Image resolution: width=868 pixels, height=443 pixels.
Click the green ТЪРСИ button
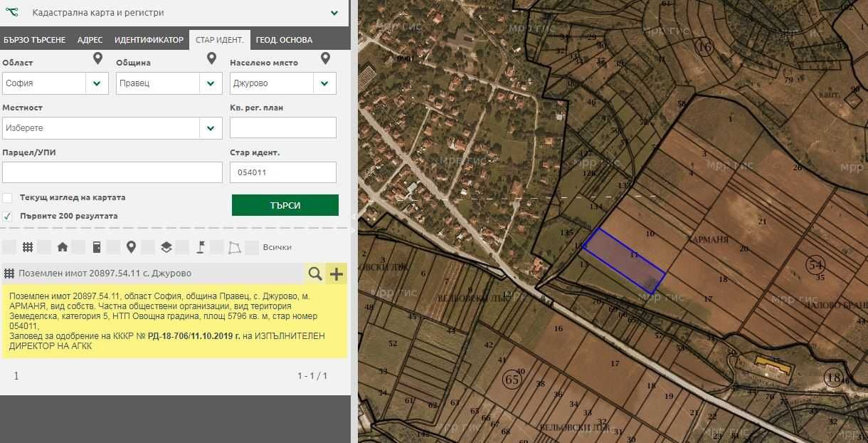285,205
